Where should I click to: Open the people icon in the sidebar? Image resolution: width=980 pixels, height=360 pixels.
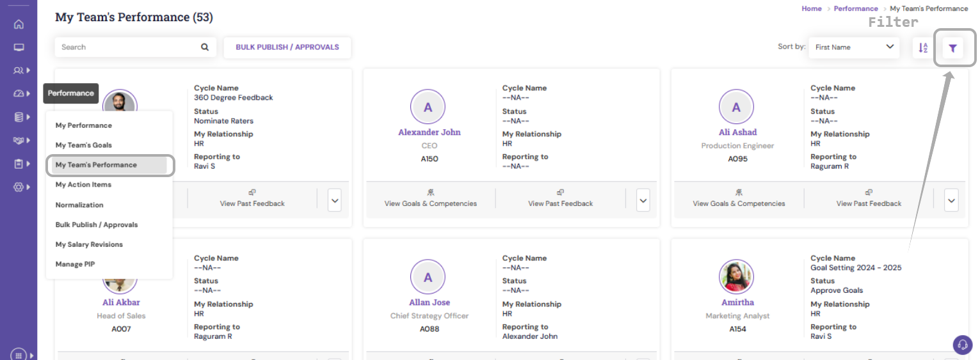(19, 70)
